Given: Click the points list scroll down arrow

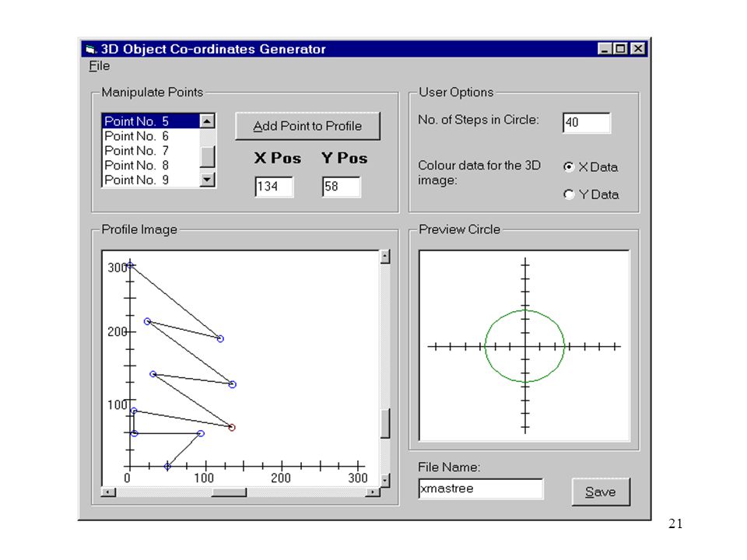Looking at the screenshot, I should 207,180.
